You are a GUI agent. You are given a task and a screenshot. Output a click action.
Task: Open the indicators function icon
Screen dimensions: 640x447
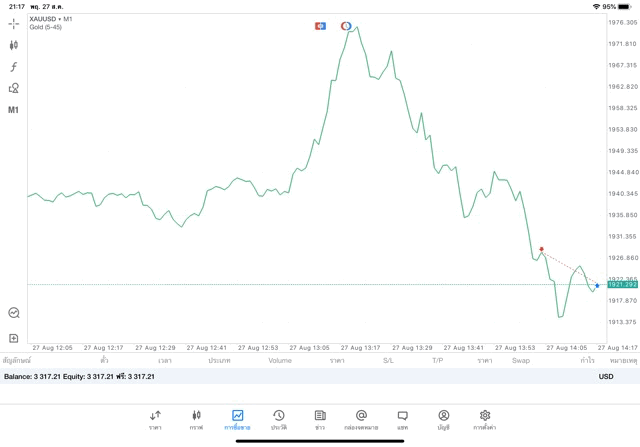(x=14, y=67)
